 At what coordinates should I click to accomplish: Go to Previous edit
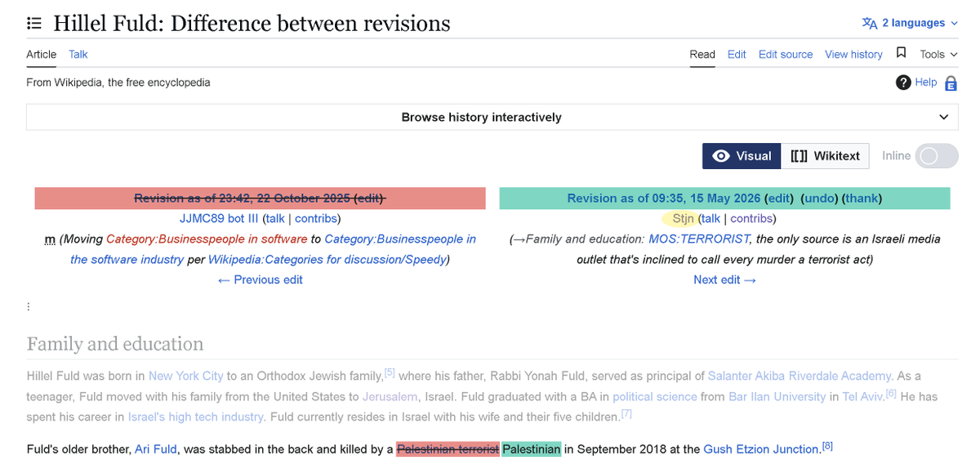(261, 279)
